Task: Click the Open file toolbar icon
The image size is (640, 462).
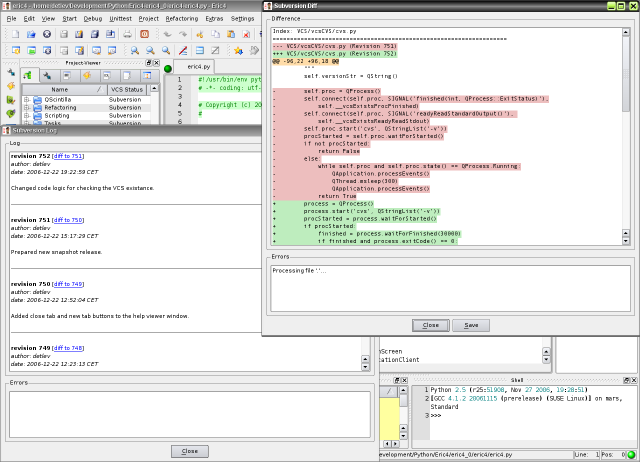Action: click(x=31, y=34)
